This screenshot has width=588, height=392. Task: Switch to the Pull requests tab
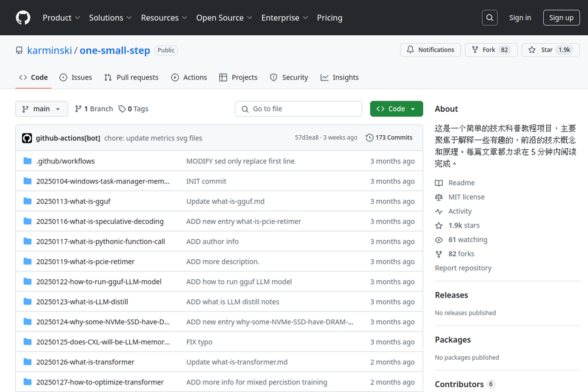point(132,77)
